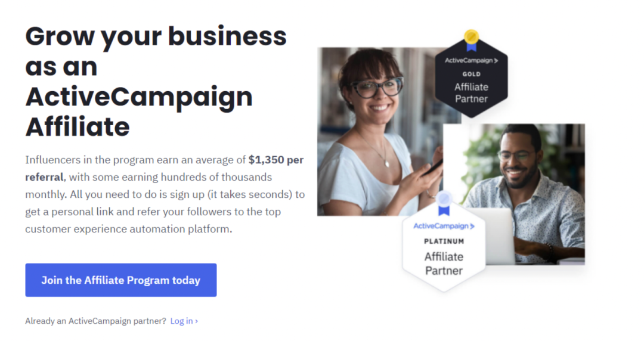Click the chevron arrow beside Log in
This screenshot has width=644, height=341.
coord(197,321)
